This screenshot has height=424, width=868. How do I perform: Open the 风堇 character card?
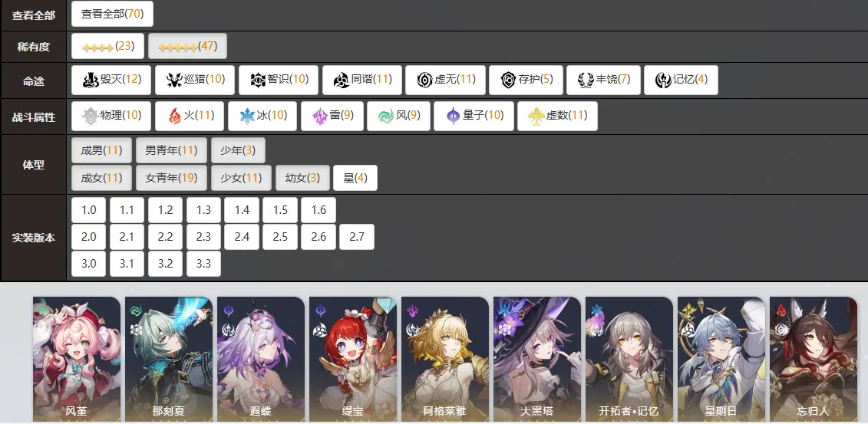click(x=77, y=360)
